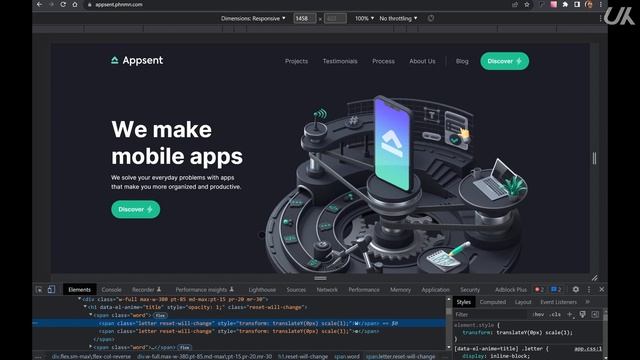Image resolution: width=640 pixels, height=360 pixels.
Task: Select span.word in DOM breadcrumb
Action: coord(347,356)
